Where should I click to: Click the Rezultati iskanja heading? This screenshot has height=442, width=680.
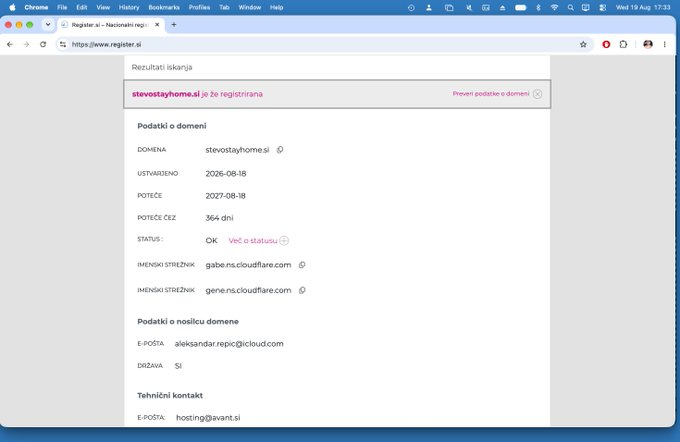pos(162,67)
